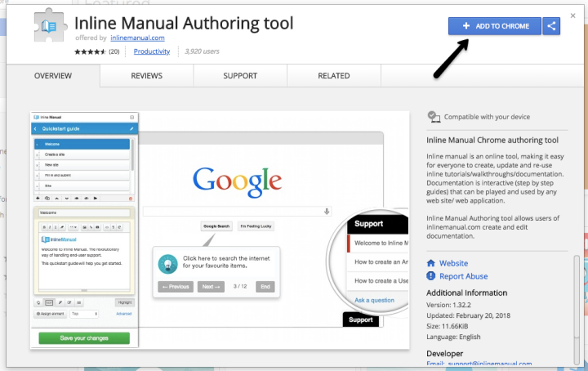Click the 'Version: 1.32.2' text

448,305
